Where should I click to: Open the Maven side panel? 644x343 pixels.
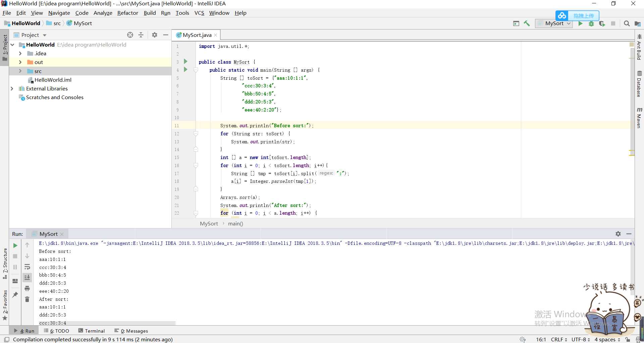(x=639, y=118)
